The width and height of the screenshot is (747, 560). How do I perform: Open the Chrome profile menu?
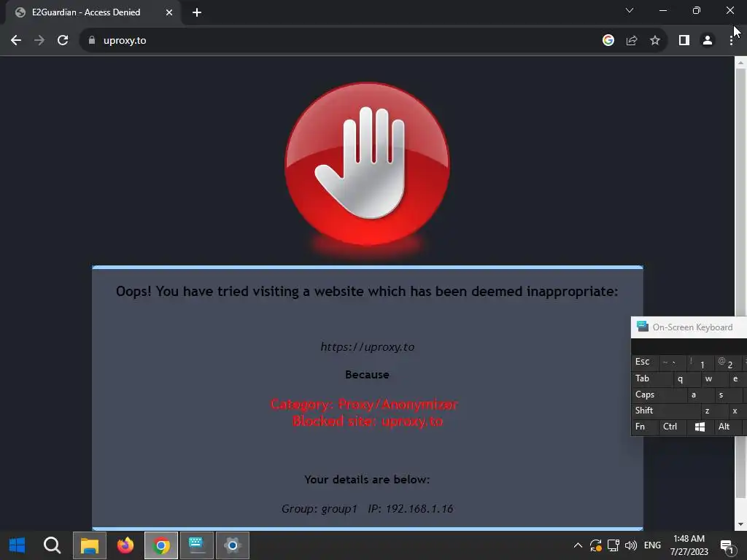click(708, 41)
